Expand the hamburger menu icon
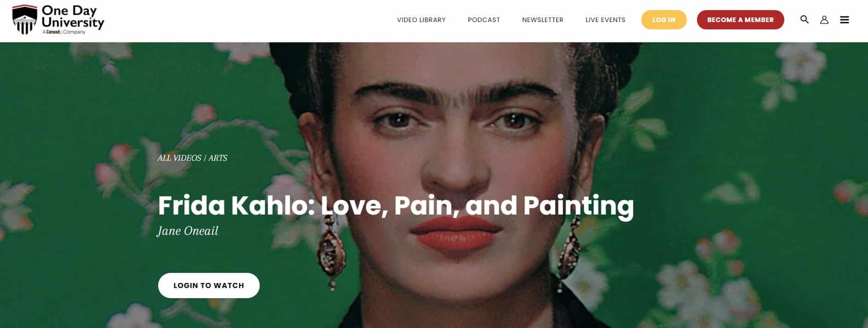The width and height of the screenshot is (868, 328). pyautogui.click(x=845, y=20)
